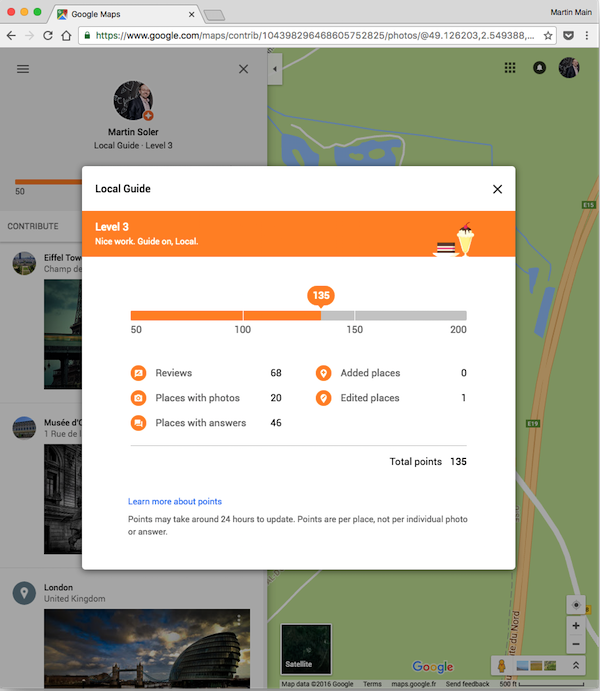Click the Places with photos camera icon
The image size is (600, 691).
(x=138, y=398)
